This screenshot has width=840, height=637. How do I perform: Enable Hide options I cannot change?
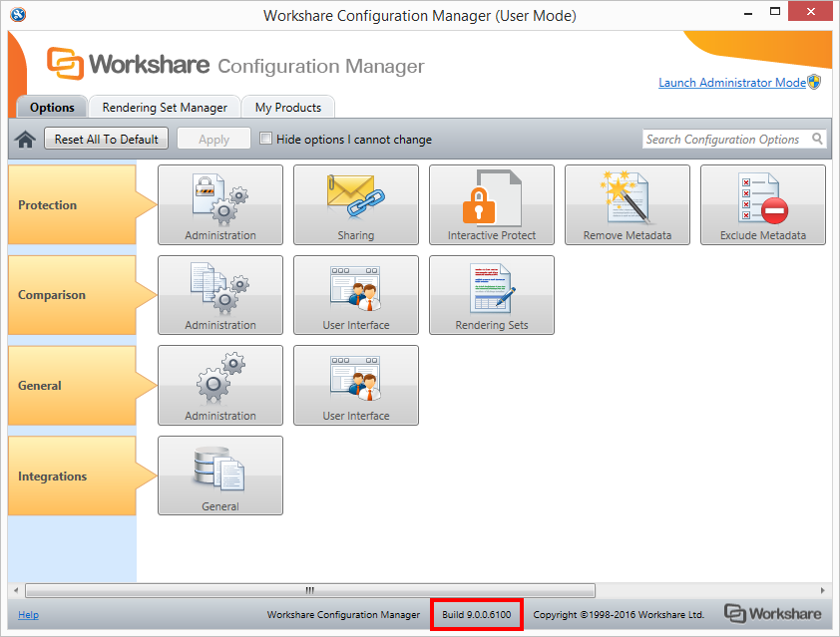click(x=266, y=139)
